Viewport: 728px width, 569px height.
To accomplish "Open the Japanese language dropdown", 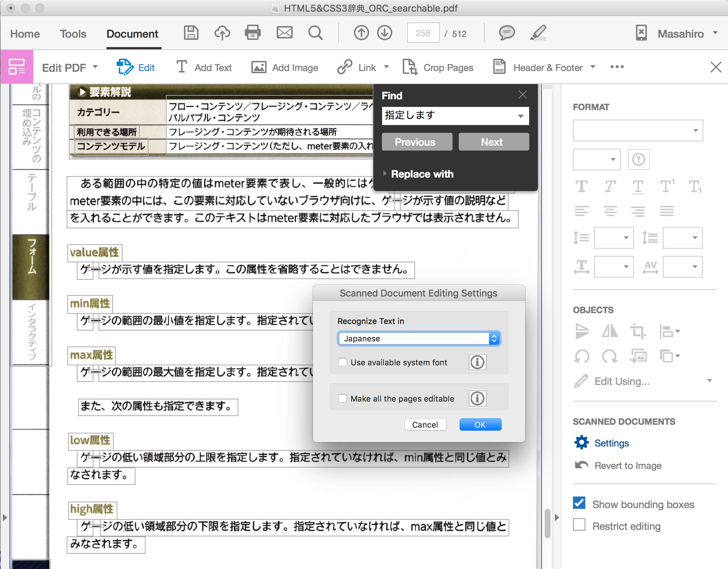I will pos(419,339).
